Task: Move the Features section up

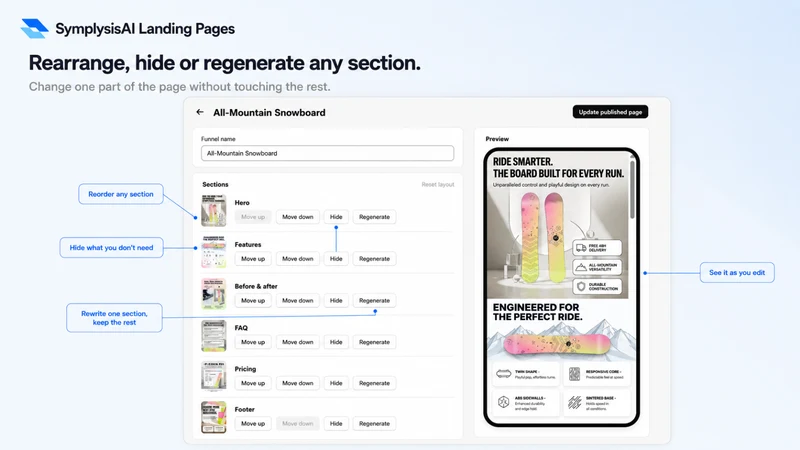Action: tap(253, 259)
